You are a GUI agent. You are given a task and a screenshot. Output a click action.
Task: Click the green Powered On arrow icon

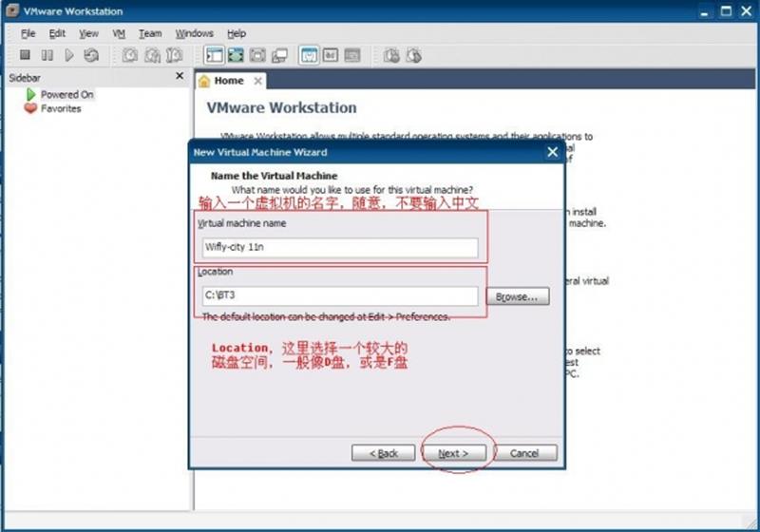point(31,94)
